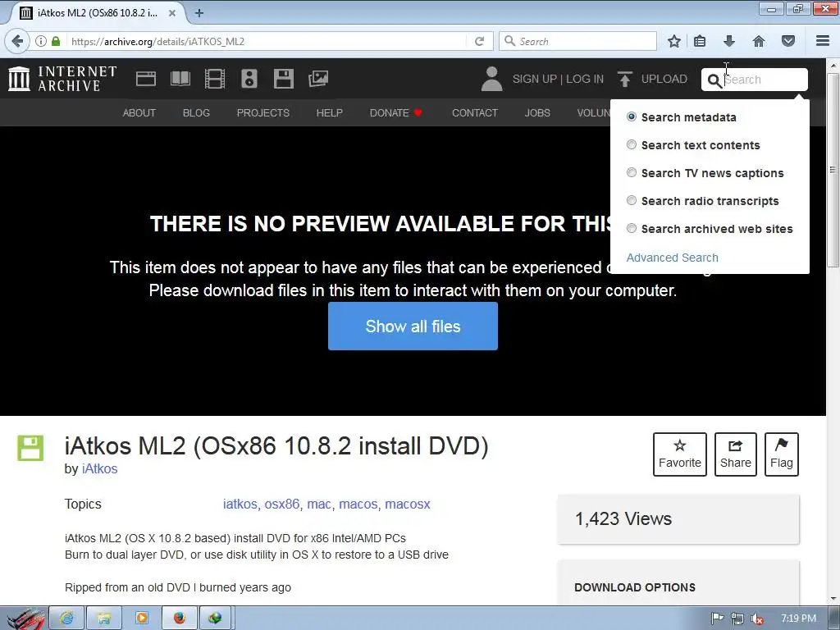This screenshot has width=840, height=630.
Task: Open the macosx topic link
Action: 408,504
